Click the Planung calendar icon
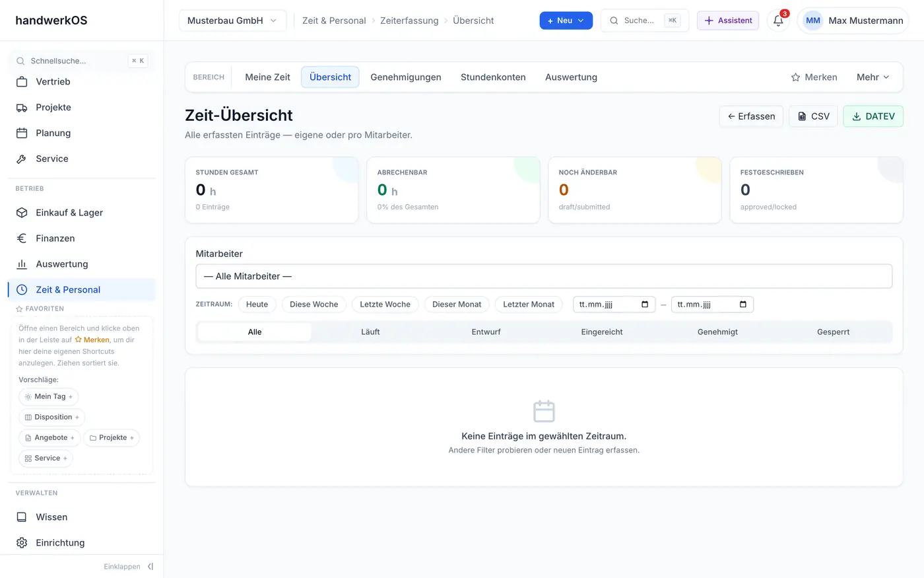The width and height of the screenshot is (924, 578). [x=22, y=133]
